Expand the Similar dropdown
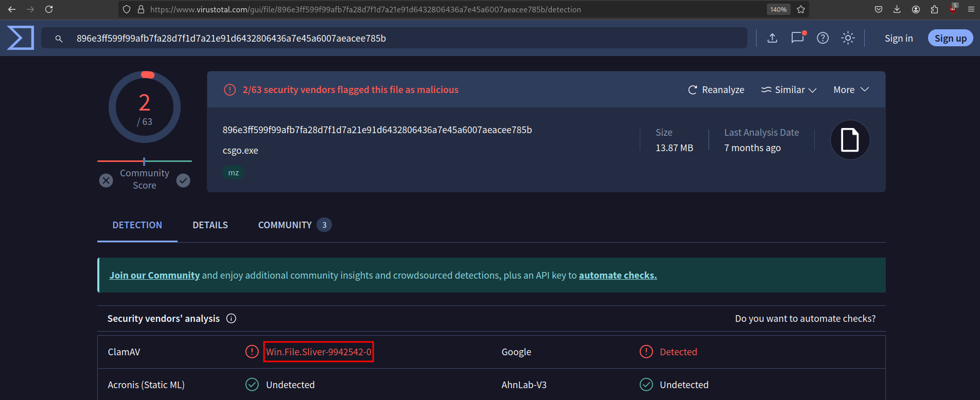 (x=789, y=89)
